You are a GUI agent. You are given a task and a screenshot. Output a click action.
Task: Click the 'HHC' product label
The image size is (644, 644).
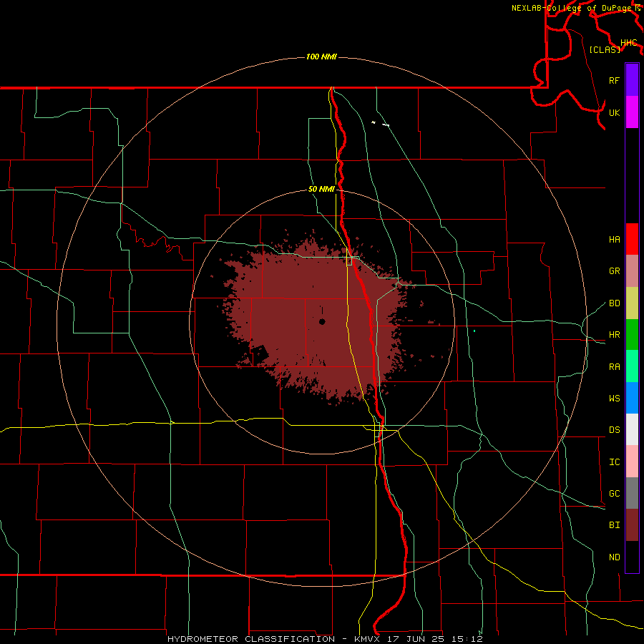coord(629,43)
